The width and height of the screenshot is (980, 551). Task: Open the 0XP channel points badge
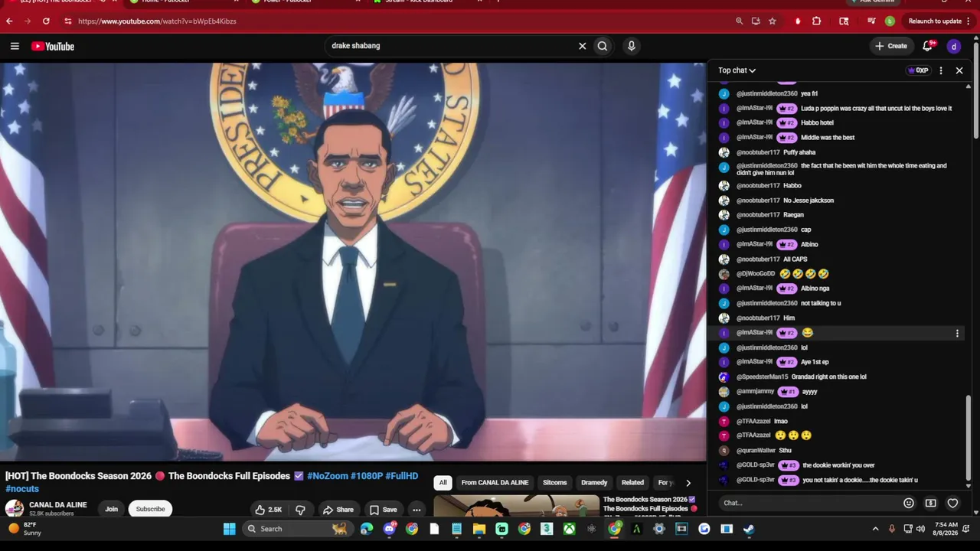pyautogui.click(x=917, y=70)
